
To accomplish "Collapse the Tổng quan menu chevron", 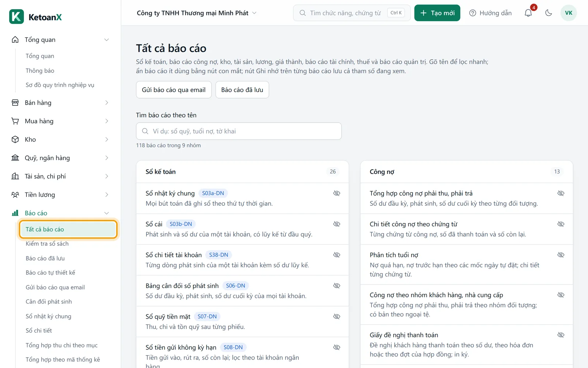I will click(x=107, y=40).
